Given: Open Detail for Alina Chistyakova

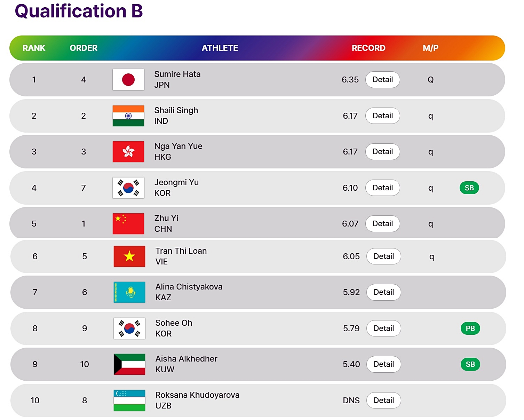Looking at the screenshot, I should tap(384, 292).
